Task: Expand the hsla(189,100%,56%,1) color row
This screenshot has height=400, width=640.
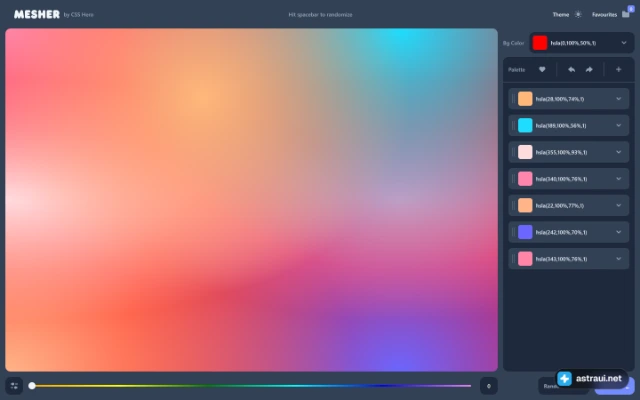Action: pyautogui.click(x=618, y=125)
